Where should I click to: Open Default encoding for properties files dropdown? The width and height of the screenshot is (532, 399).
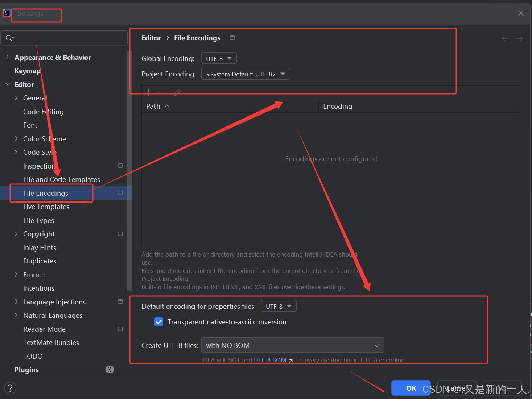(279, 306)
